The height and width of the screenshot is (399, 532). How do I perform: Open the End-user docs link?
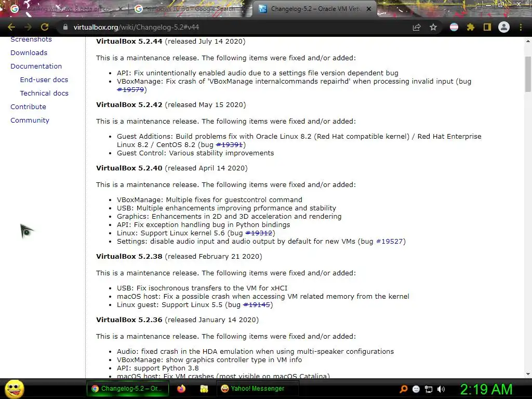[x=44, y=79]
